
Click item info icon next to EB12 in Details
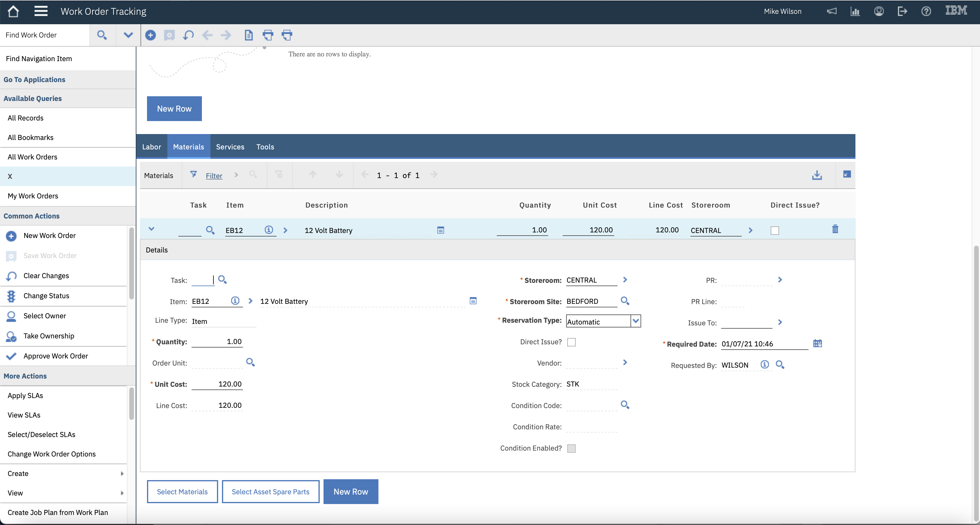point(235,301)
